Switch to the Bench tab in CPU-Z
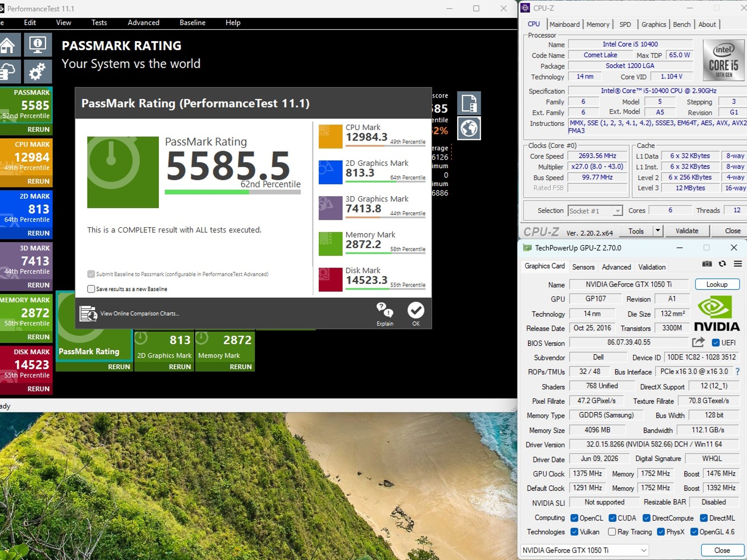Screen dimensions: 747x560 pyautogui.click(x=682, y=24)
